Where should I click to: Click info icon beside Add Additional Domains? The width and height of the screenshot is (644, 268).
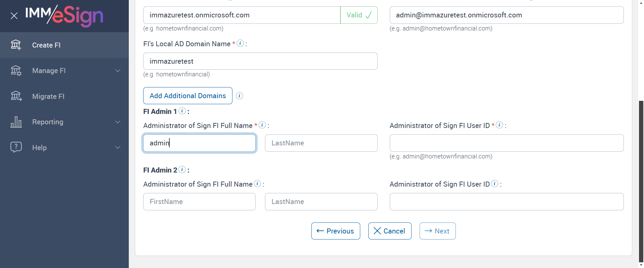[239, 96]
